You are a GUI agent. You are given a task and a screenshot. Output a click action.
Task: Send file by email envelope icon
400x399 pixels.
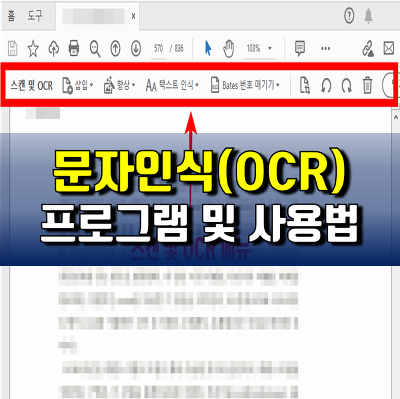tap(389, 49)
